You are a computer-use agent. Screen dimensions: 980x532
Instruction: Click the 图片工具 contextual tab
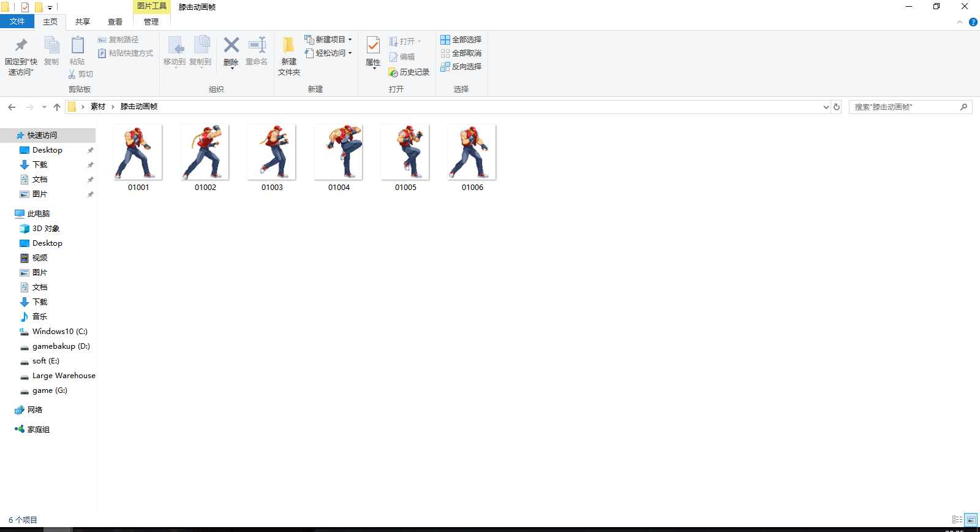(x=152, y=6)
